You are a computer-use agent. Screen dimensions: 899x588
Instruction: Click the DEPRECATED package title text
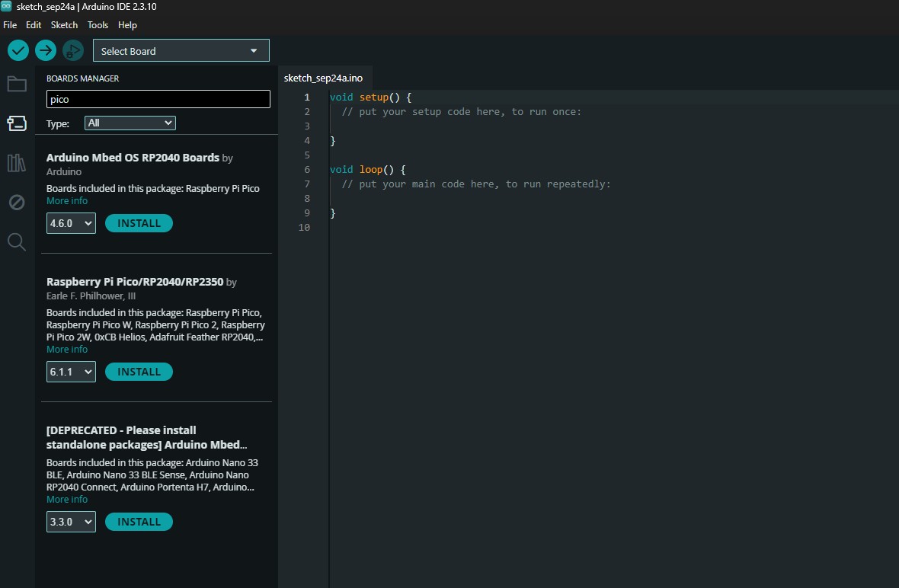coord(147,437)
